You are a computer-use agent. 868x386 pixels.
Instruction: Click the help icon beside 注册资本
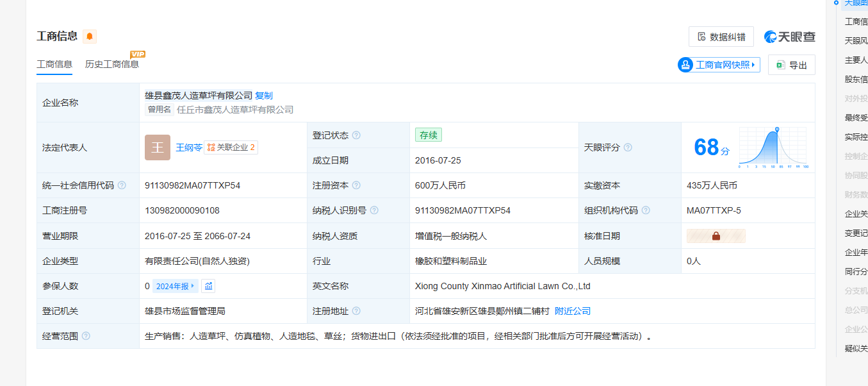[356, 185]
